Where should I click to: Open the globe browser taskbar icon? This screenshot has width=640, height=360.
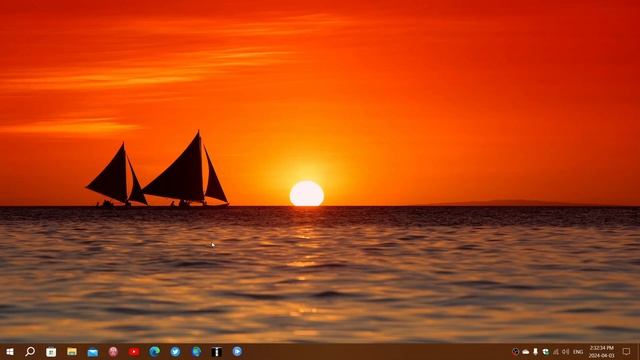click(x=196, y=351)
